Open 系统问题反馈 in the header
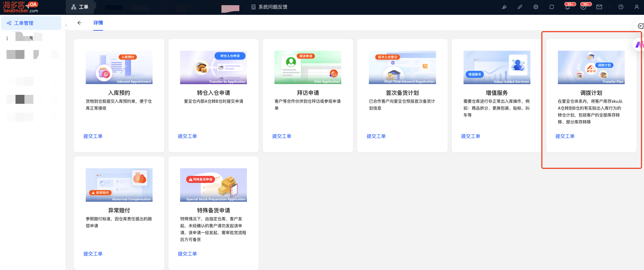Viewport: 644px width, 270px height. (x=270, y=7)
